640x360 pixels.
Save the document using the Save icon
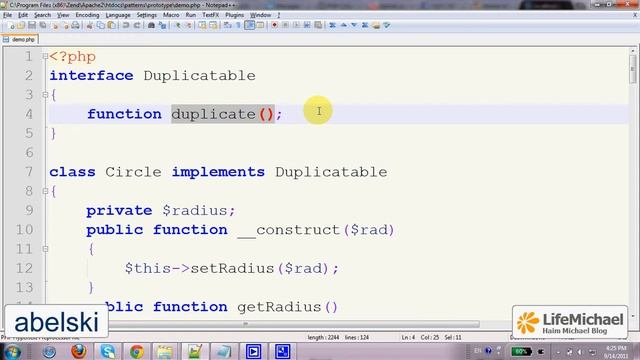click(32, 25)
